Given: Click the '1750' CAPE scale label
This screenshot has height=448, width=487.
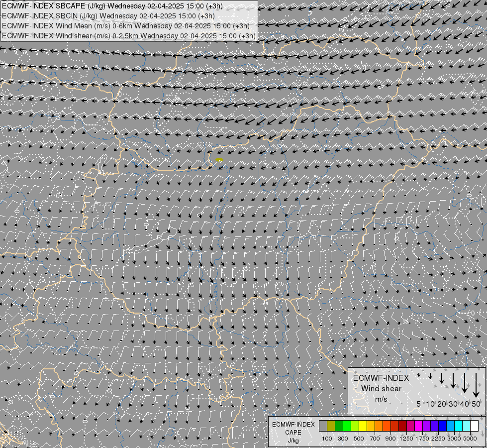Looking at the screenshot, I should pos(422,439).
